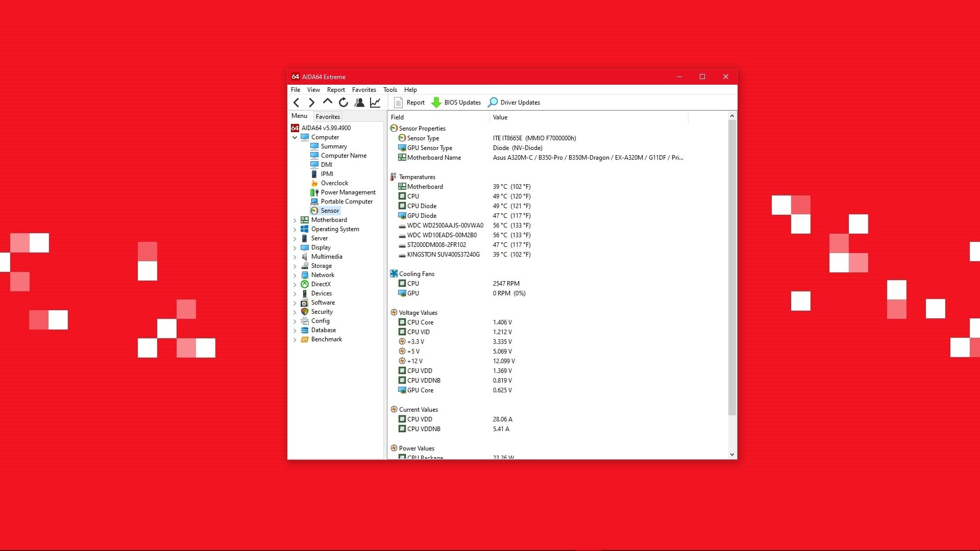Click the Sensor gauge icon in tree
The width and height of the screenshot is (980, 551).
pyautogui.click(x=314, y=211)
